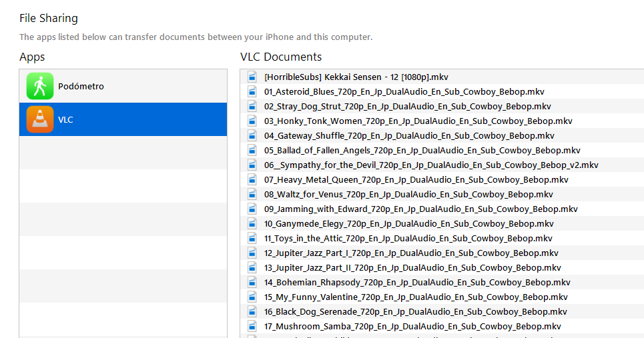The width and height of the screenshot is (644, 338).
Task: Click the file icon beside Kekkai Sensen
Action: point(252,77)
